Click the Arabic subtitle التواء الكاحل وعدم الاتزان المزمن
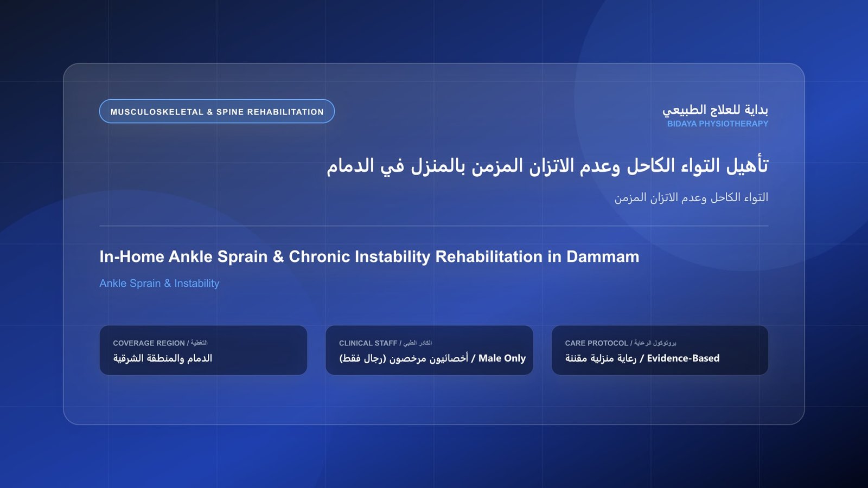Image resolution: width=868 pixels, height=488 pixels. pyautogui.click(x=691, y=197)
